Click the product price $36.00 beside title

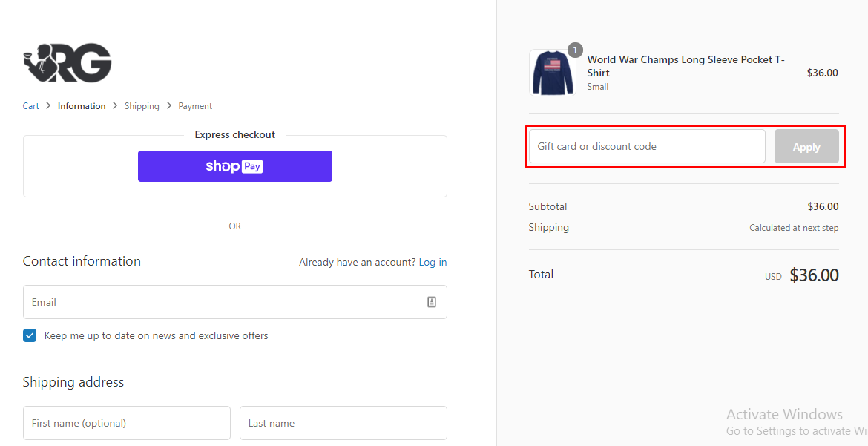(823, 73)
